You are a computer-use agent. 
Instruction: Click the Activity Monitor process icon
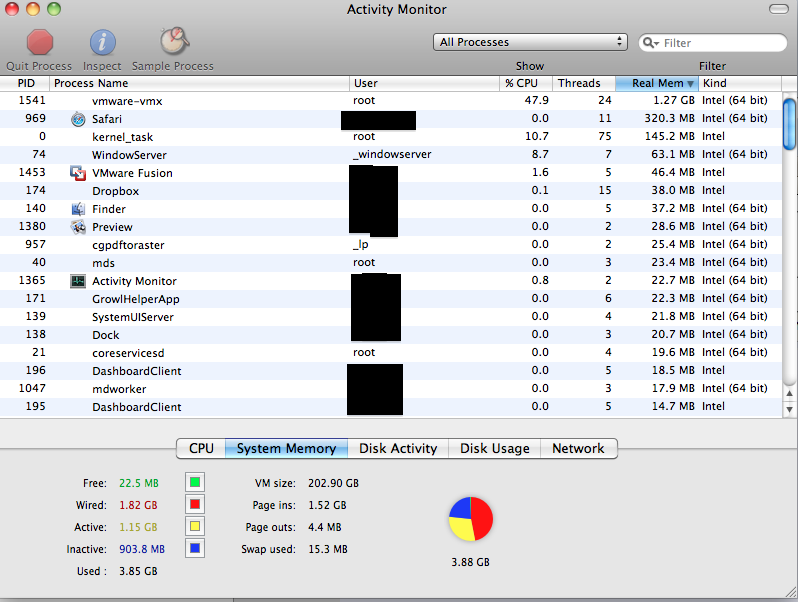(78, 281)
